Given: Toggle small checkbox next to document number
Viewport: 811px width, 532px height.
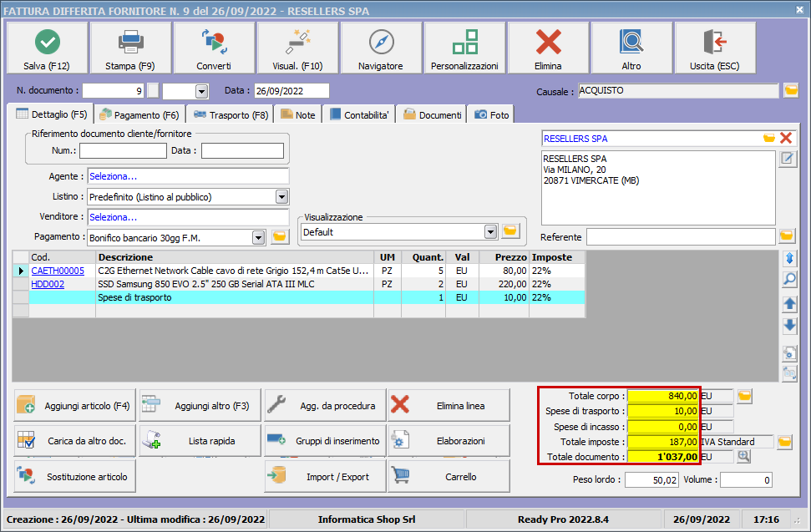Looking at the screenshot, I should (153, 90).
